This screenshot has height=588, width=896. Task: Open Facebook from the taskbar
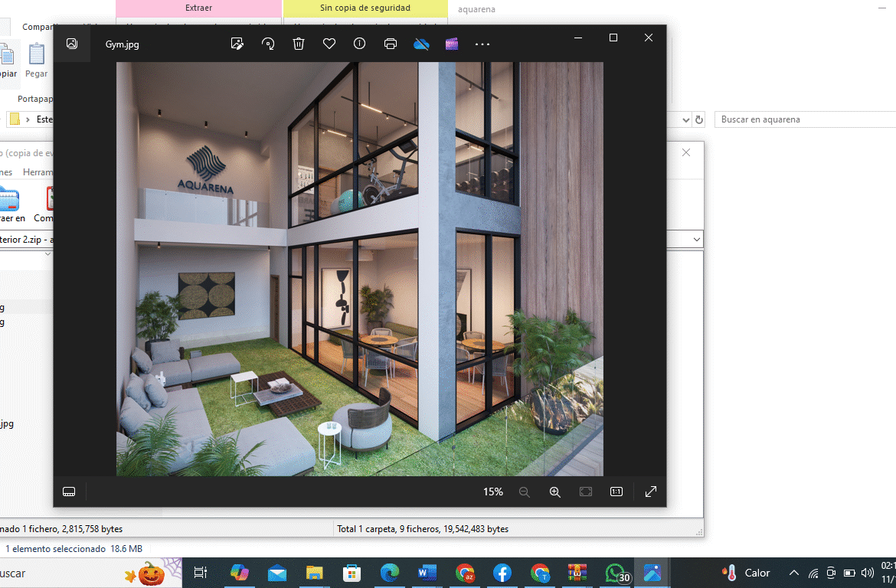(x=502, y=573)
